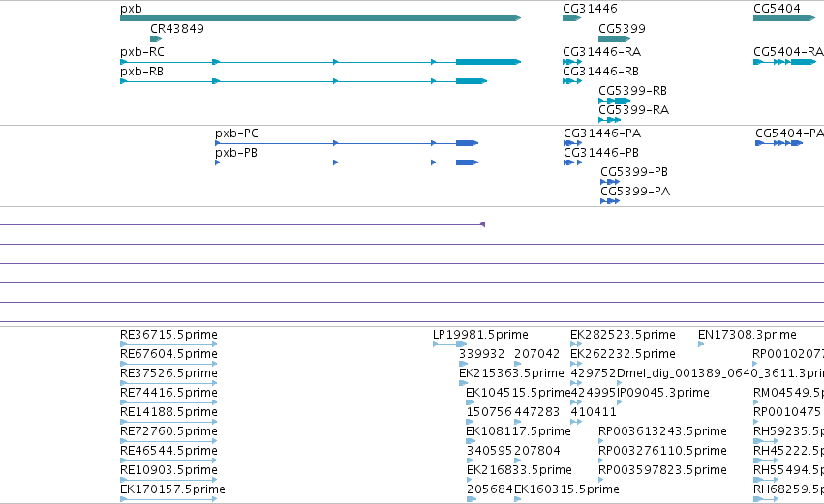The width and height of the screenshot is (824, 504).
Task: Select the CG5399-RA transcript label
Action: click(x=634, y=110)
